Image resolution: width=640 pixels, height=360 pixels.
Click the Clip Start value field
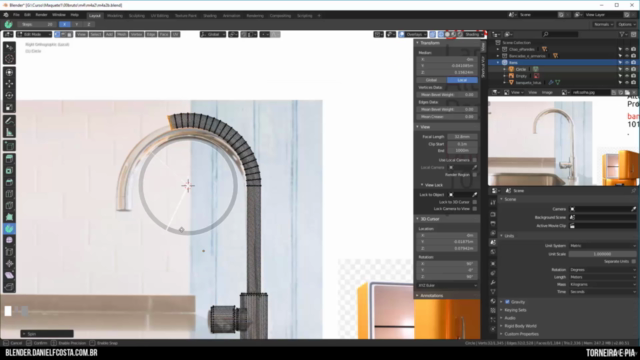pyautogui.click(x=462, y=144)
